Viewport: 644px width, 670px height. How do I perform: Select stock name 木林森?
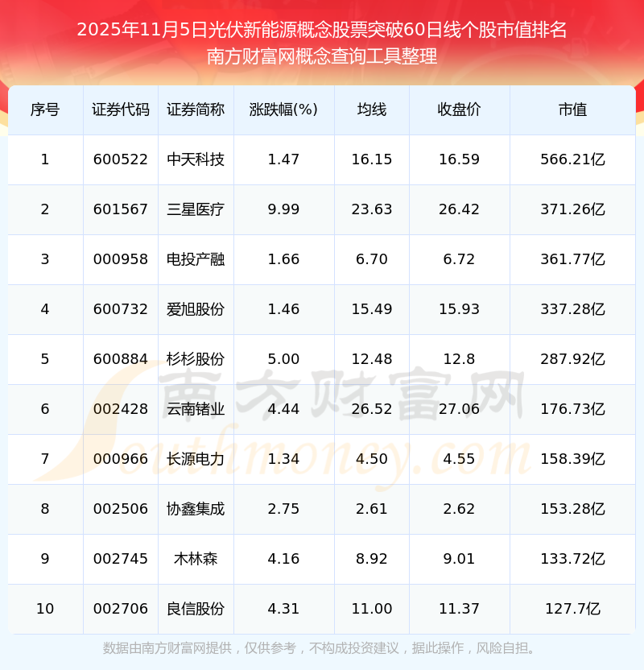[196, 560]
